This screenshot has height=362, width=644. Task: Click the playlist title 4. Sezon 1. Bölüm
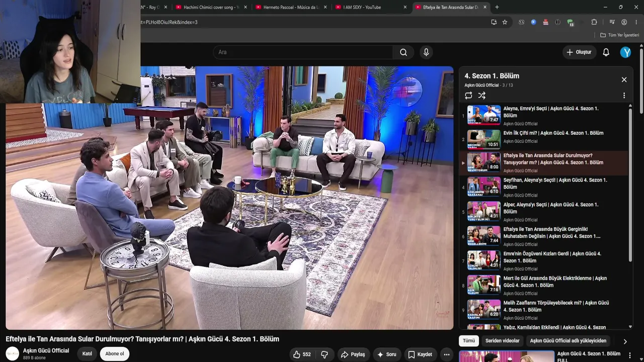492,76
